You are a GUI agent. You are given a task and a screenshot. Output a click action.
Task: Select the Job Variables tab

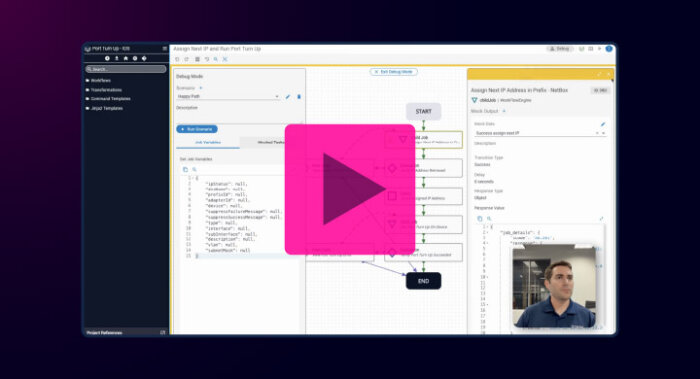(x=208, y=142)
